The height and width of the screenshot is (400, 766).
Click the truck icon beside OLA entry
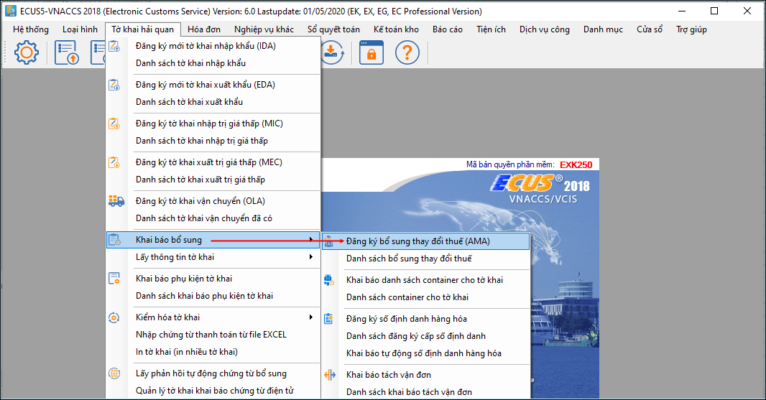click(x=117, y=201)
